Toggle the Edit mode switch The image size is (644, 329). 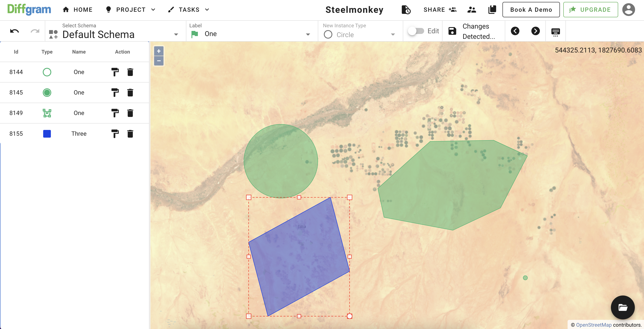pyautogui.click(x=416, y=31)
